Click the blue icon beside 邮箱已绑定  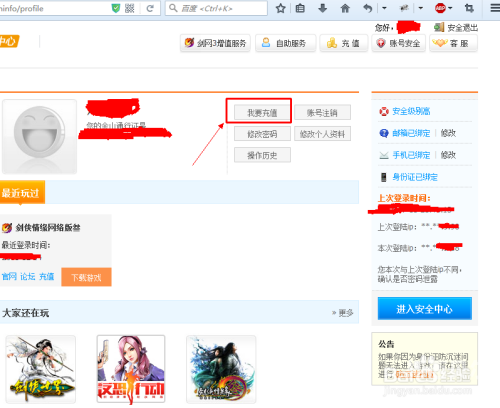click(384, 133)
